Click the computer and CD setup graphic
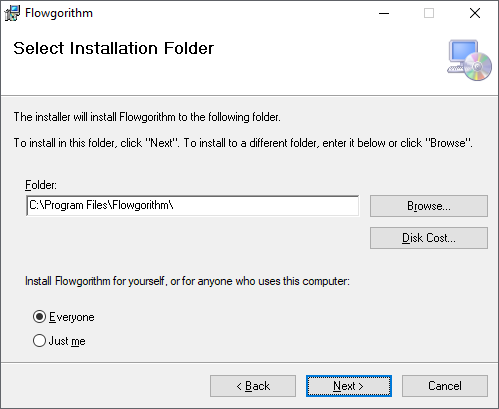Screen dimensions: 499x409 tap(469, 60)
